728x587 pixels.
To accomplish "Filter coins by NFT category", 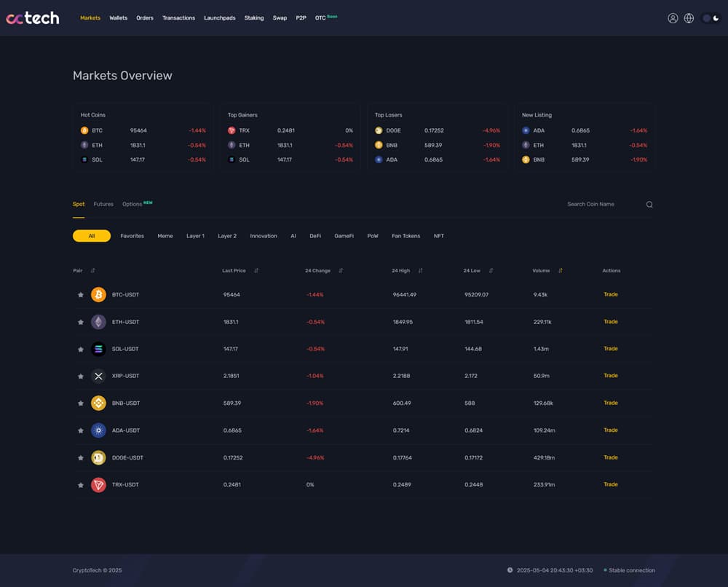I will coord(439,236).
